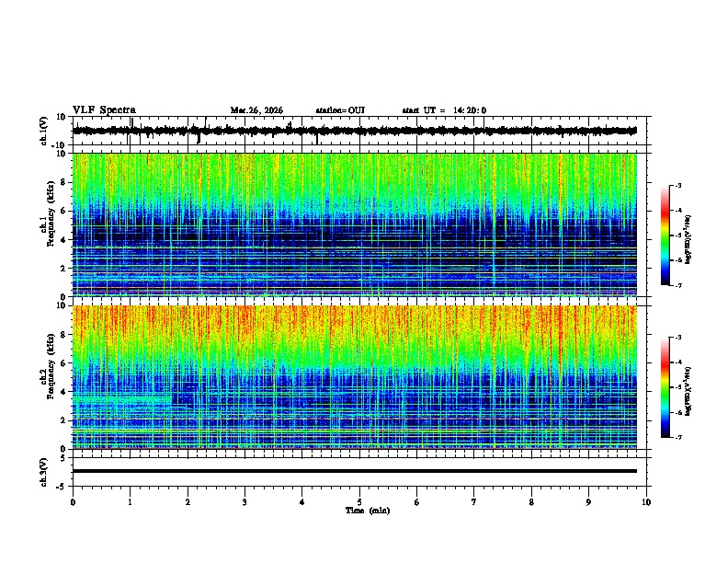Click the 2 kHz tick on ch.2 spectrogram

64,420
